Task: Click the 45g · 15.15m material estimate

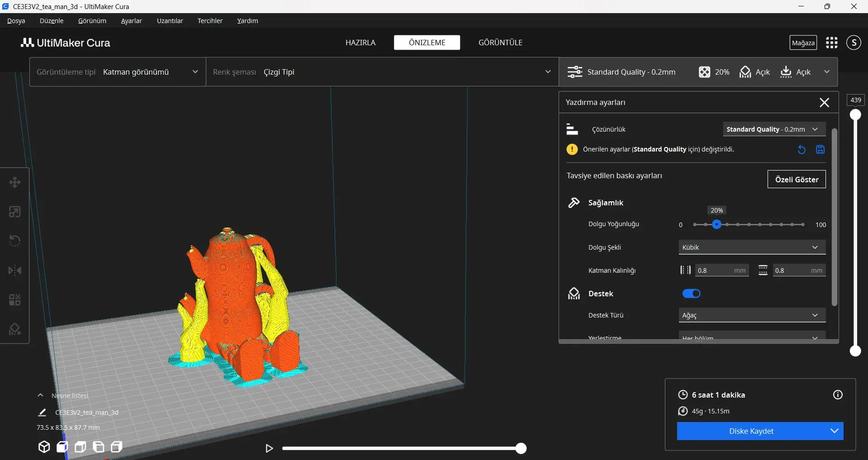Action: (711, 411)
